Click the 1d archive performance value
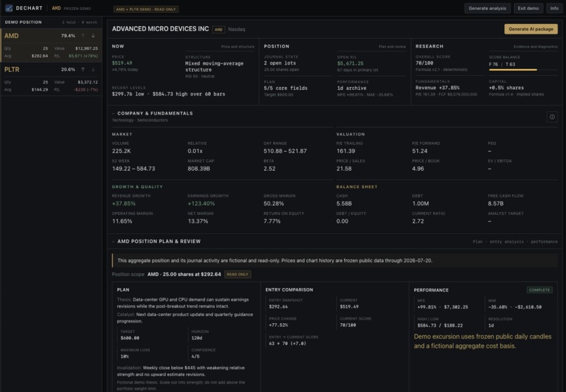The image size is (566, 392). click(x=352, y=88)
